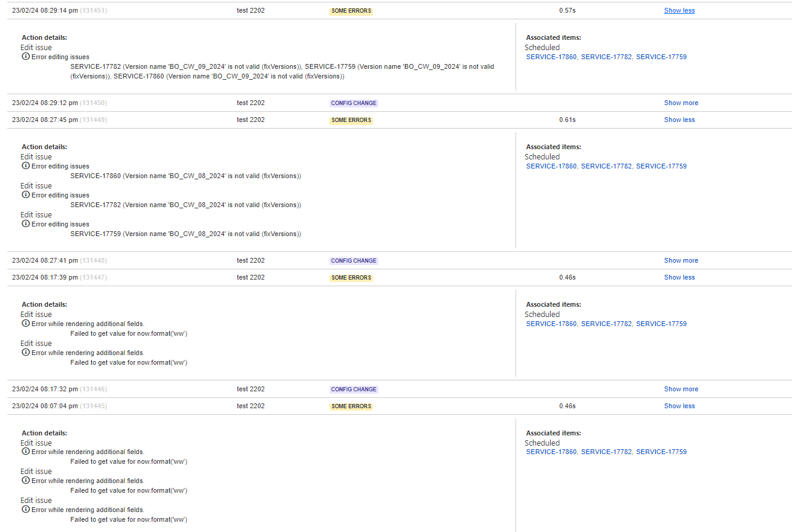The image size is (802, 532).
Task: Open SERVICE-17782 link in entry 131445
Action: coord(606,452)
